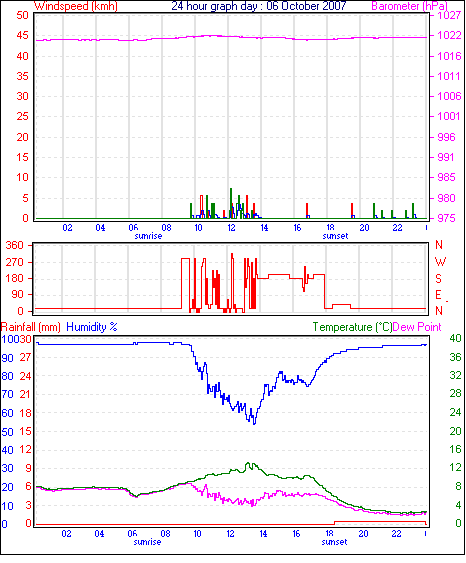Click the sunrise marker under bottom graph
466x563 pixels.
point(147,542)
